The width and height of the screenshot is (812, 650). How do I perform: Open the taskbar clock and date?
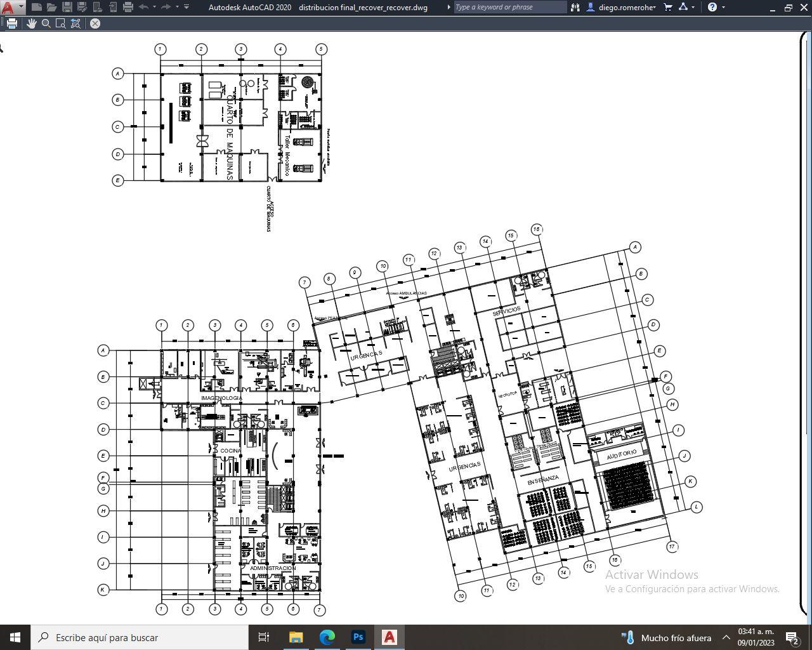756,637
